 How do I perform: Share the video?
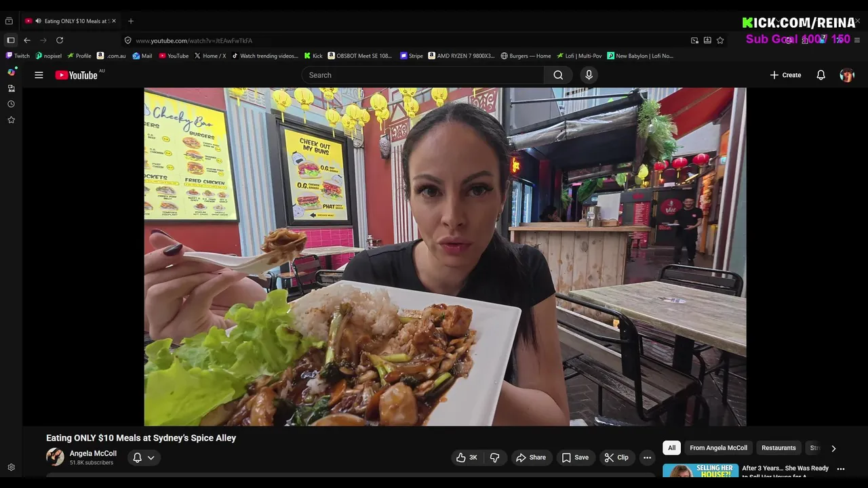[x=531, y=457]
